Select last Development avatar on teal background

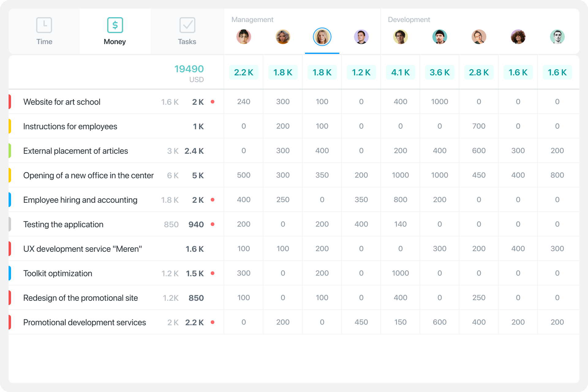[557, 37]
